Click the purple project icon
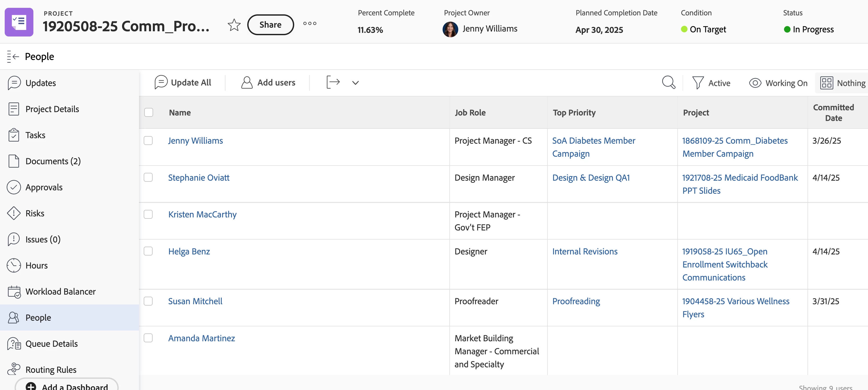The width and height of the screenshot is (868, 390). (x=19, y=22)
